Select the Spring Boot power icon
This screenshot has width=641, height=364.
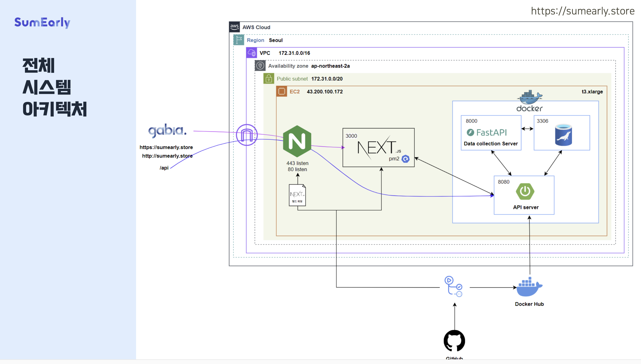[x=525, y=191]
